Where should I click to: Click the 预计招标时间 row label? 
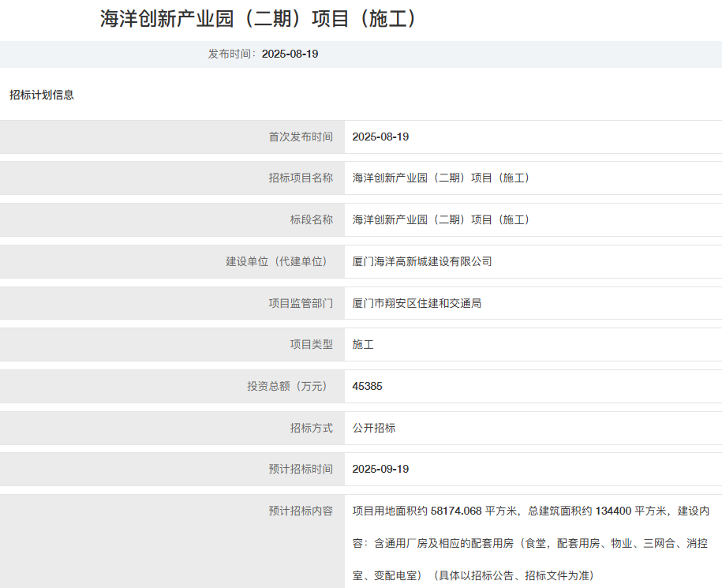click(301, 469)
